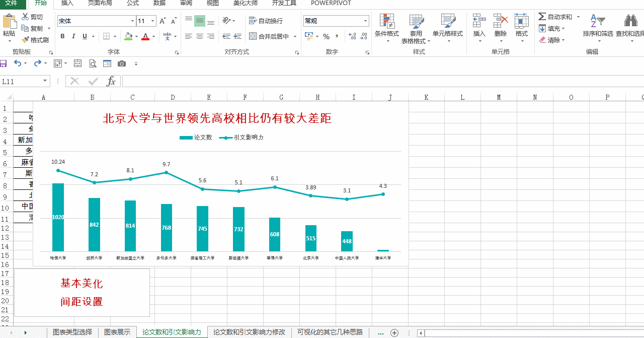Toggle italic formatting
Screen dimensions: 644x338
tap(73, 36)
